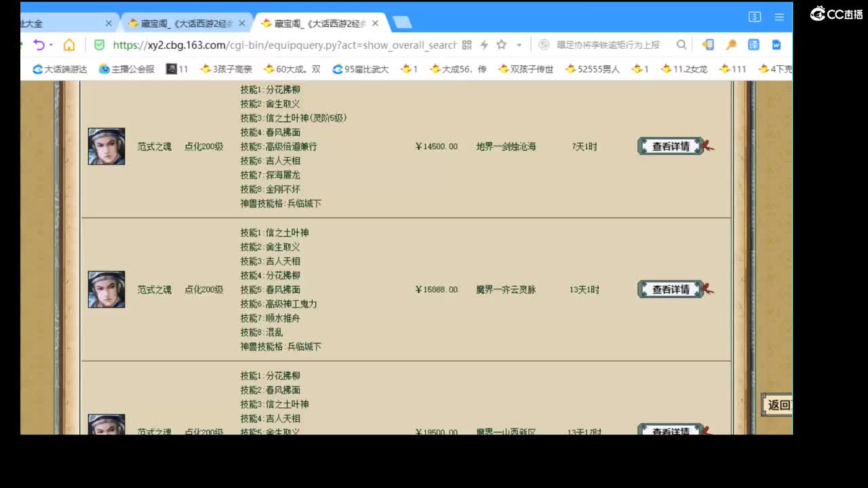868x488 pixels.
Task: Click 点化200级 in ¥15888.00 row
Action: (204, 289)
